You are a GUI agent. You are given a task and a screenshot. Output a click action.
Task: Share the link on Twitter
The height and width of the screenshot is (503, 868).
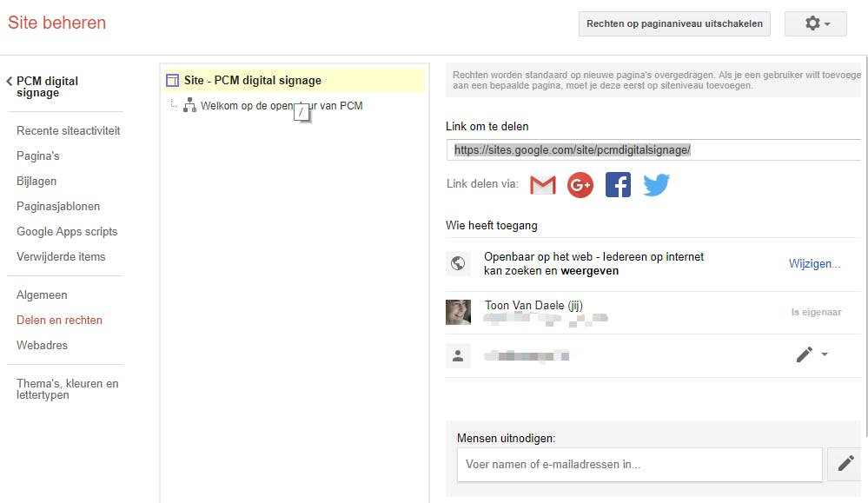pyautogui.click(x=656, y=185)
